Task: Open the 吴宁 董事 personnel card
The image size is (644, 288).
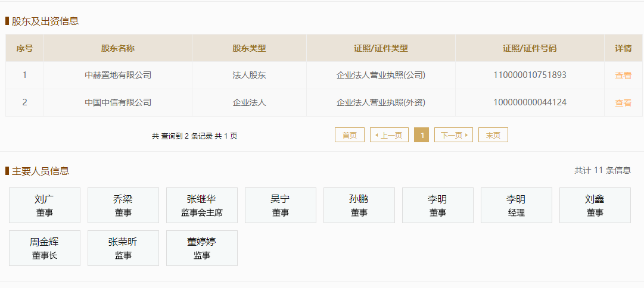Action: pyautogui.click(x=281, y=205)
